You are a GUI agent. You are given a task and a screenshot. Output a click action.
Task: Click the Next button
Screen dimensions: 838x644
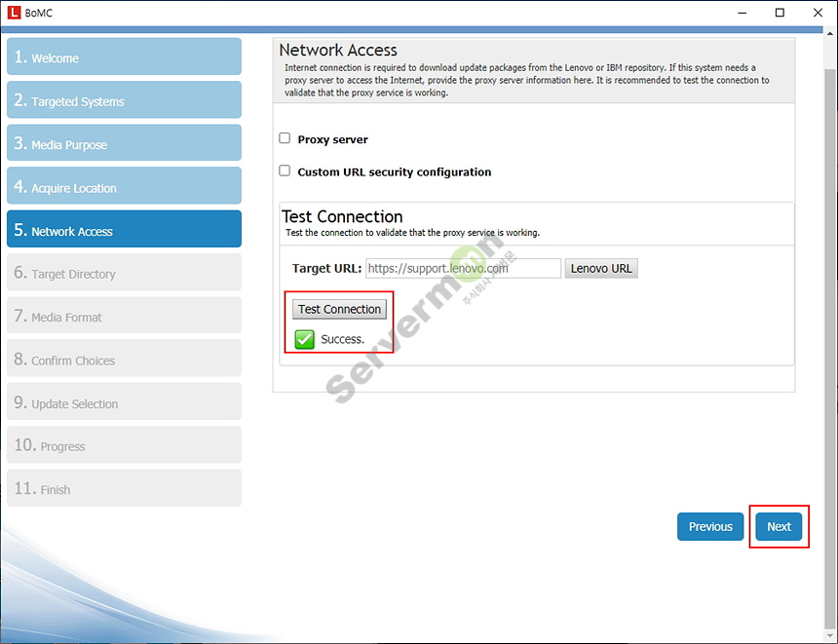click(779, 527)
